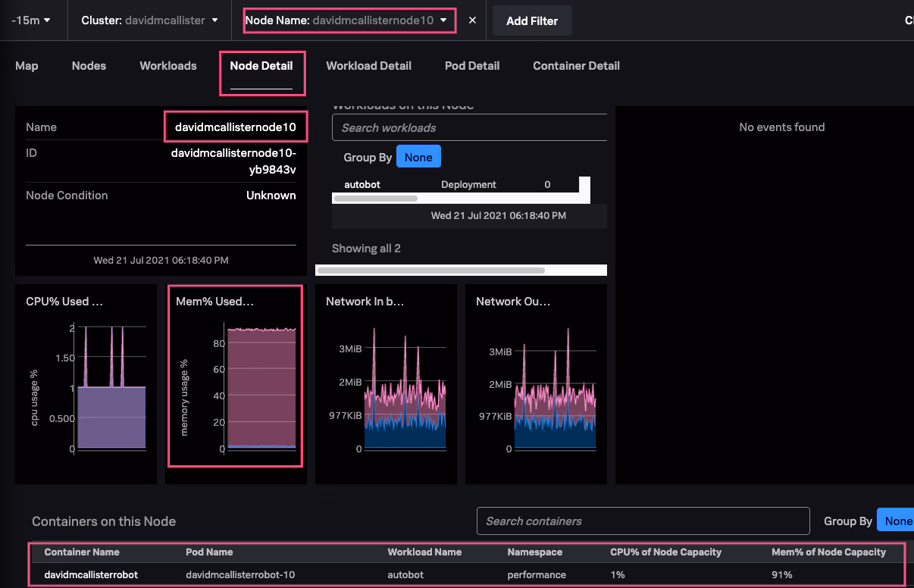
Task: Open the Pod Detail tab
Action: 471,66
